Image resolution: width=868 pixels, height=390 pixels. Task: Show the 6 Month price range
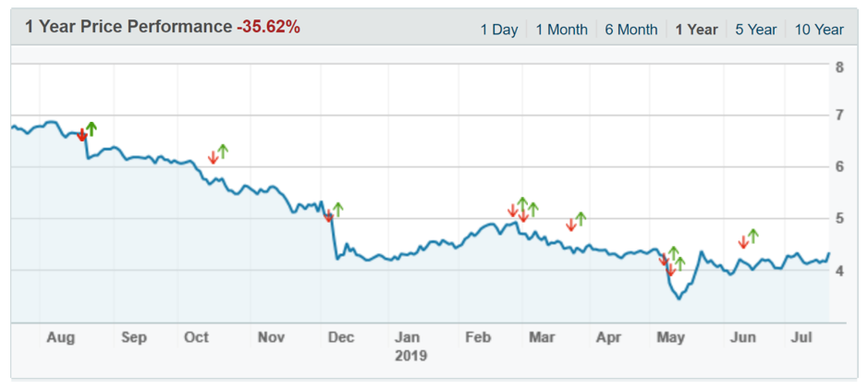click(631, 30)
